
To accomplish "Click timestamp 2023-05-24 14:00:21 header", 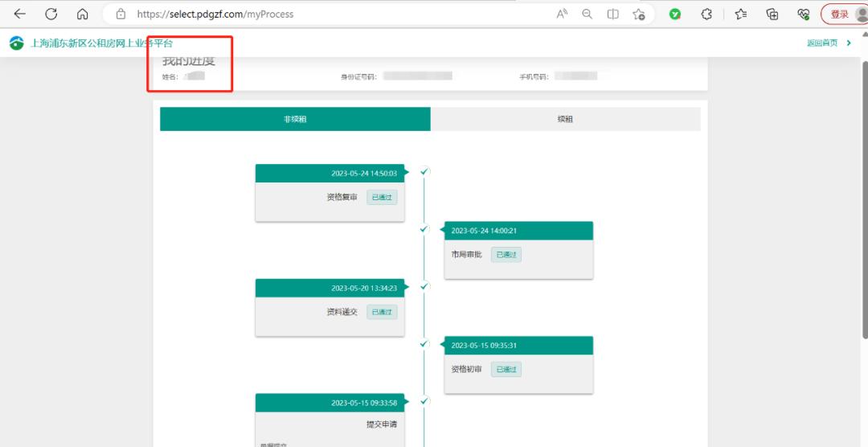I will 518,231.
